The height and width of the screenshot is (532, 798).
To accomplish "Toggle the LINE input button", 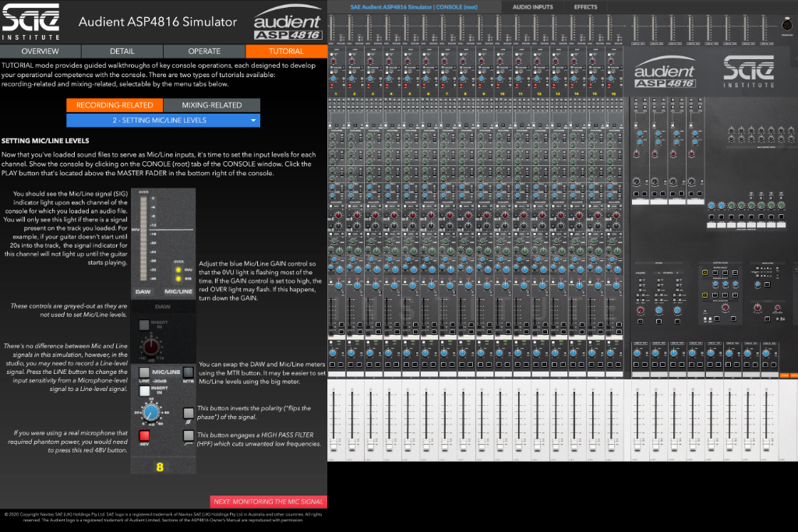I will pyautogui.click(x=144, y=372).
